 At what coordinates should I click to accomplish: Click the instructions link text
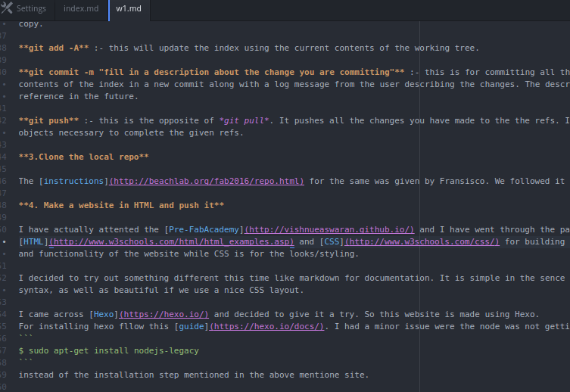click(x=73, y=181)
